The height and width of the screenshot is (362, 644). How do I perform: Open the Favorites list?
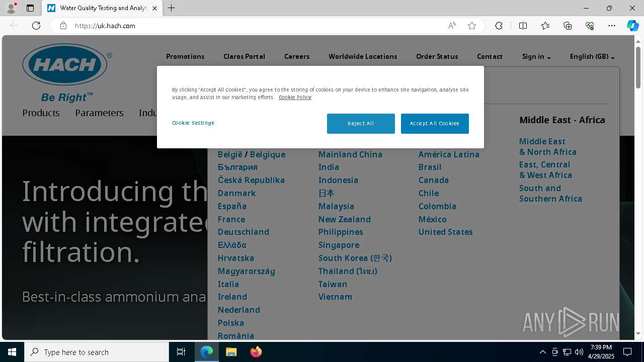click(x=545, y=26)
